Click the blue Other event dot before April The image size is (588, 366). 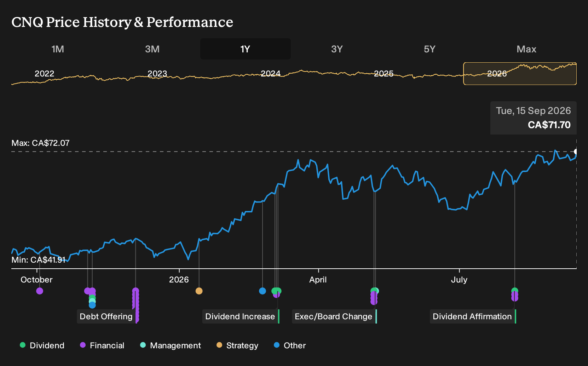click(x=263, y=291)
